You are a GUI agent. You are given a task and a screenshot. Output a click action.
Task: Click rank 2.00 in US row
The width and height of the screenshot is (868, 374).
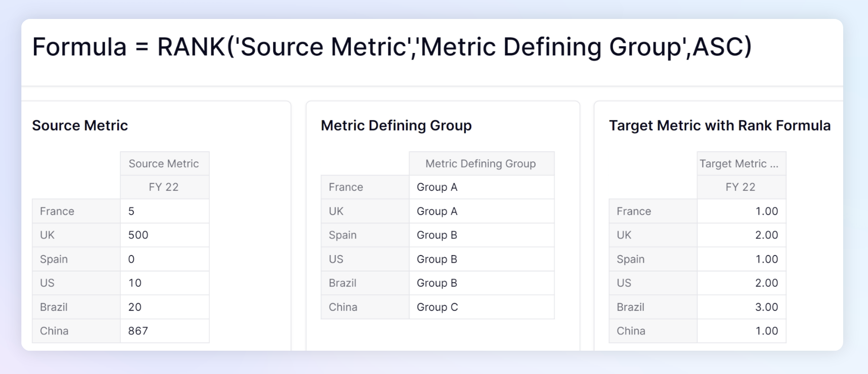click(742, 283)
